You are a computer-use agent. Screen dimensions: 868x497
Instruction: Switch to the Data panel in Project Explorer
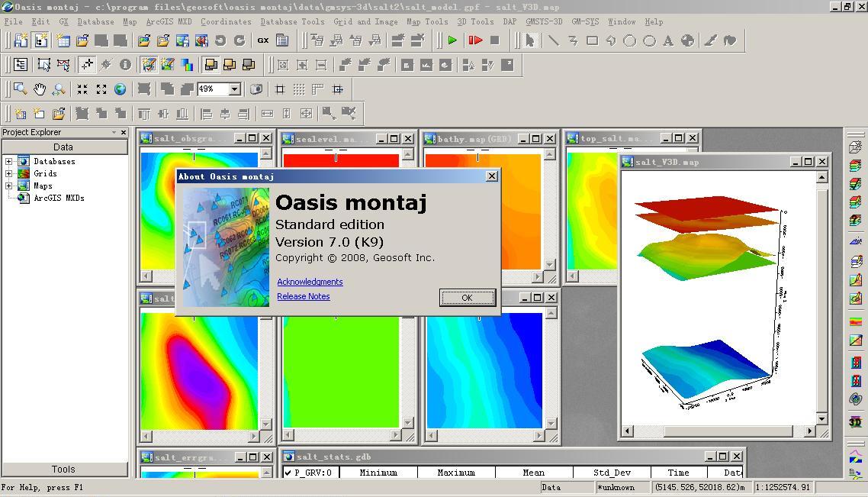[65, 147]
